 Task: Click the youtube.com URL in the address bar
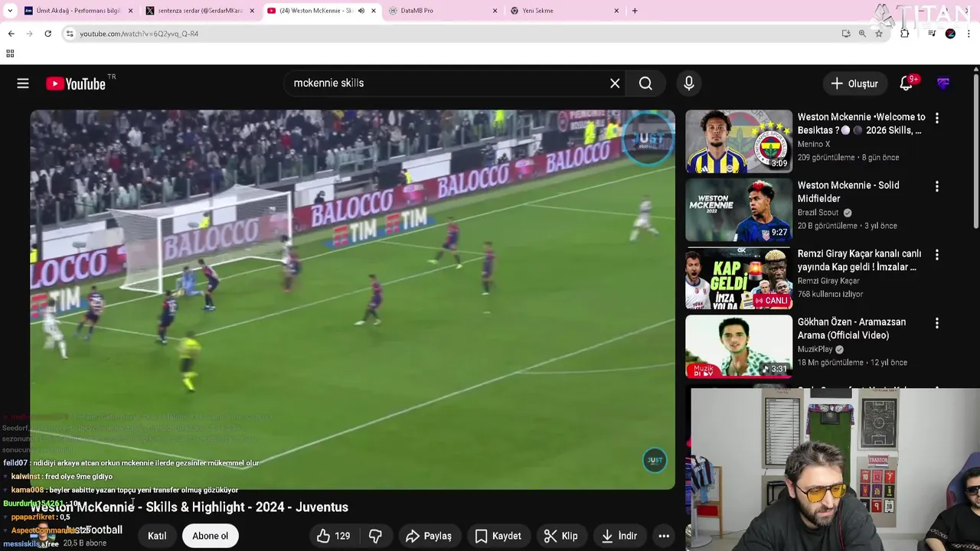click(x=139, y=34)
